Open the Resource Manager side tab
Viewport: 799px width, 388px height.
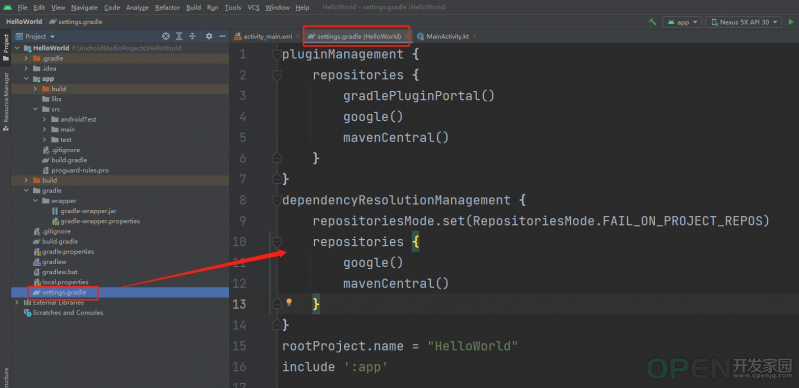coord(6,101)
